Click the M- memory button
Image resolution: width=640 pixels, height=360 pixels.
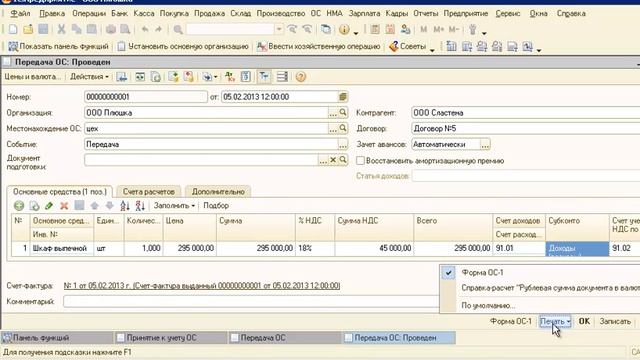[454, 29]
